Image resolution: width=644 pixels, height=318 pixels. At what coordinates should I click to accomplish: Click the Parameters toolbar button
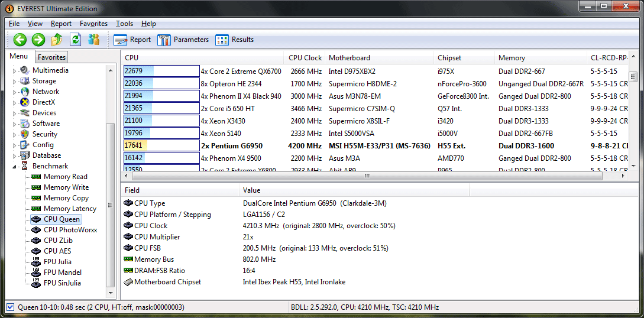pos(183,40)
